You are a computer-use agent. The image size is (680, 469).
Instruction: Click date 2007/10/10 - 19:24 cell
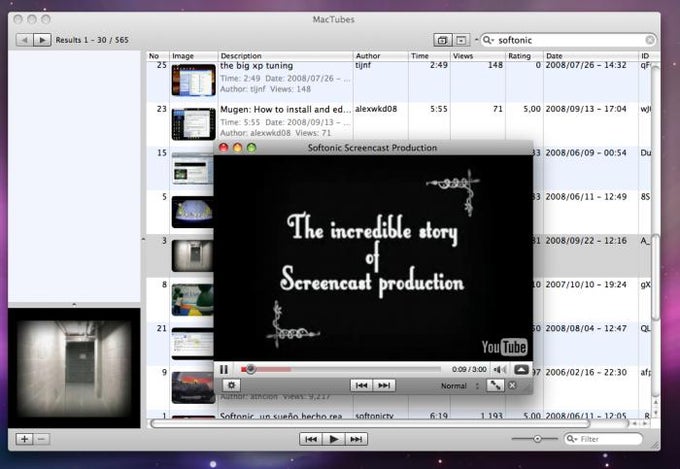click(x=586, y=285)
